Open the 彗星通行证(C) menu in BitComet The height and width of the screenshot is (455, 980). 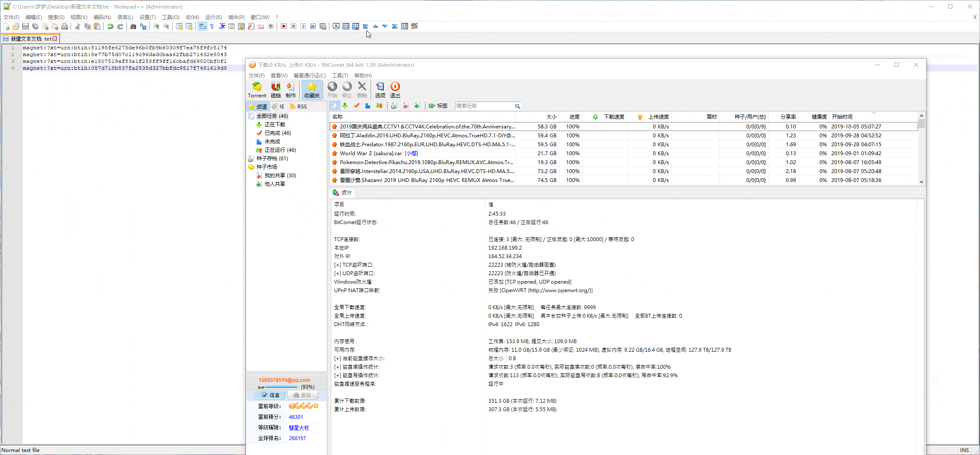pos(309,76)
